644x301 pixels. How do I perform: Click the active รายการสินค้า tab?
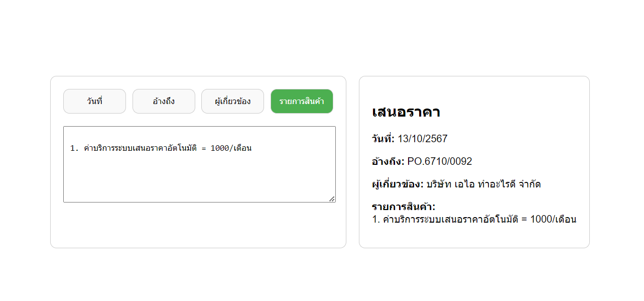click(302, 102)
